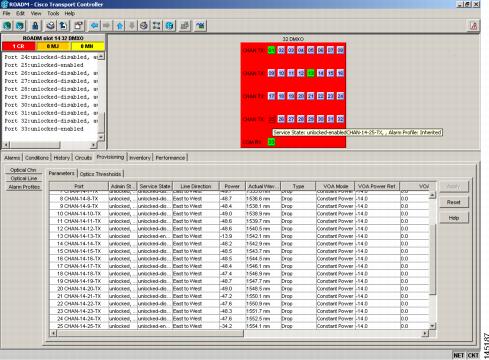Click the blue left-arrow Back icon
The height and width of the screenshot is (360, 489).
(95, 26)
